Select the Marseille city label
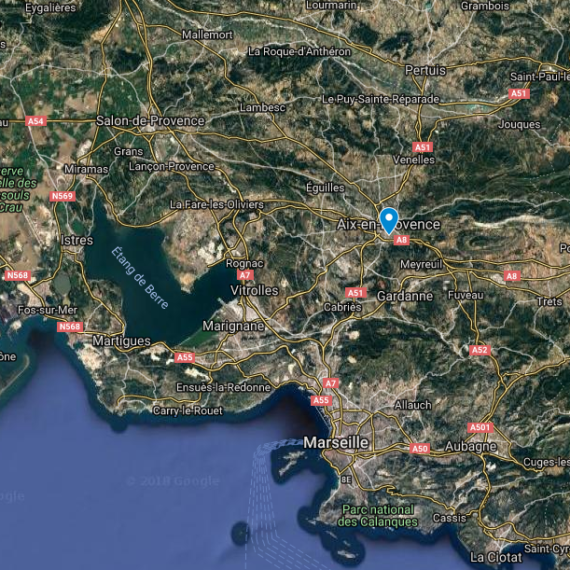The width and height of the screenshot is (570, 570). click(336, 442)
